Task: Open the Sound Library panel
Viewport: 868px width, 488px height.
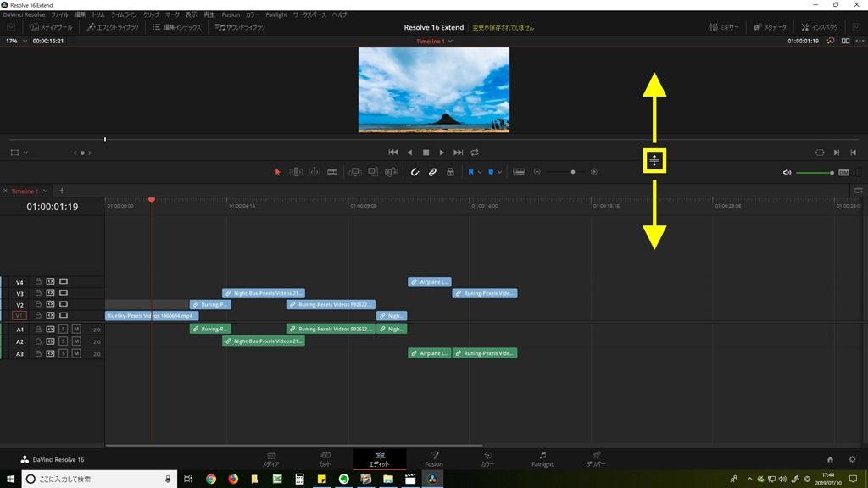Action: point(240,27)
